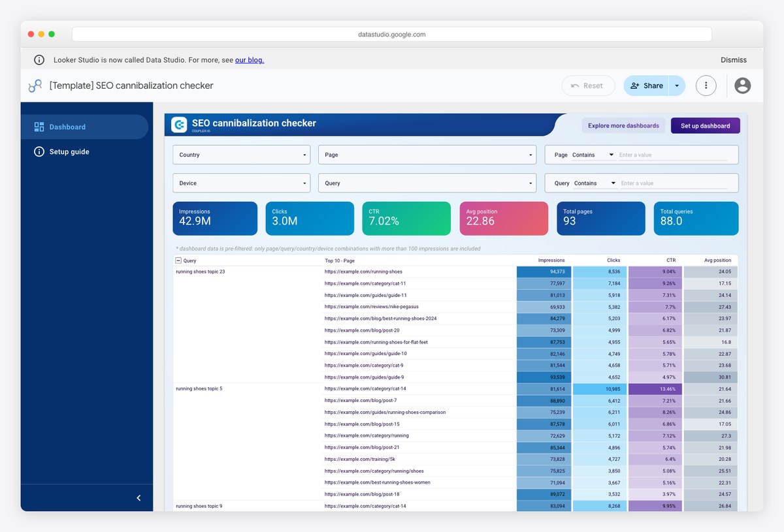Select the CTR 7.02% scorecard
This screenshot has height=532, width=784.
406,218
